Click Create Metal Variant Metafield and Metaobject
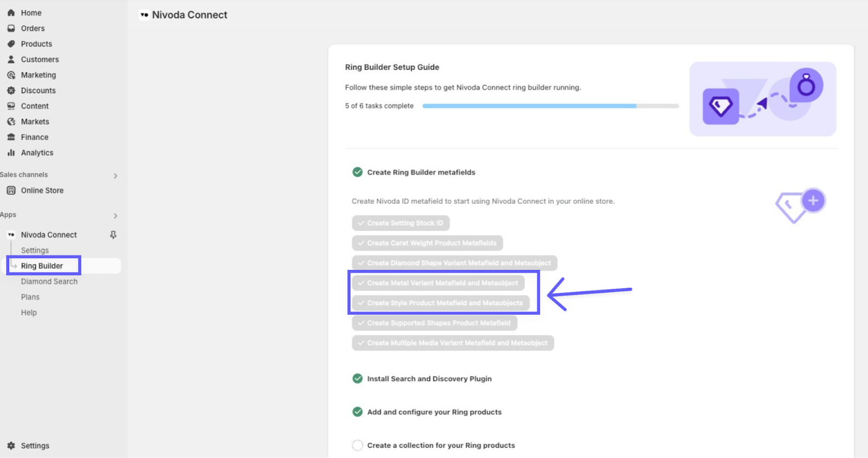The image size is (868, 458). click(438, 283)
